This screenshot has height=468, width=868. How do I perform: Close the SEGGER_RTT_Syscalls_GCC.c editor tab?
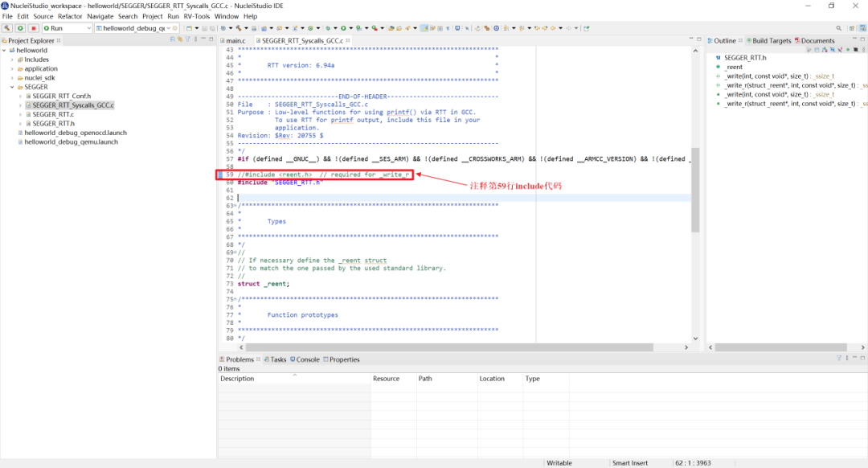(x=348, y=40)
